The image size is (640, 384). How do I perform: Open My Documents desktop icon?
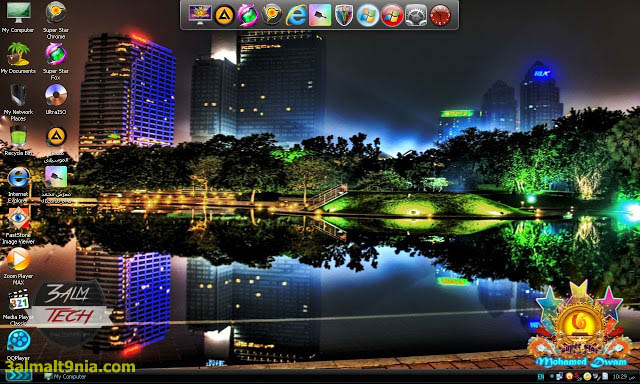click(x=18, y=59)
